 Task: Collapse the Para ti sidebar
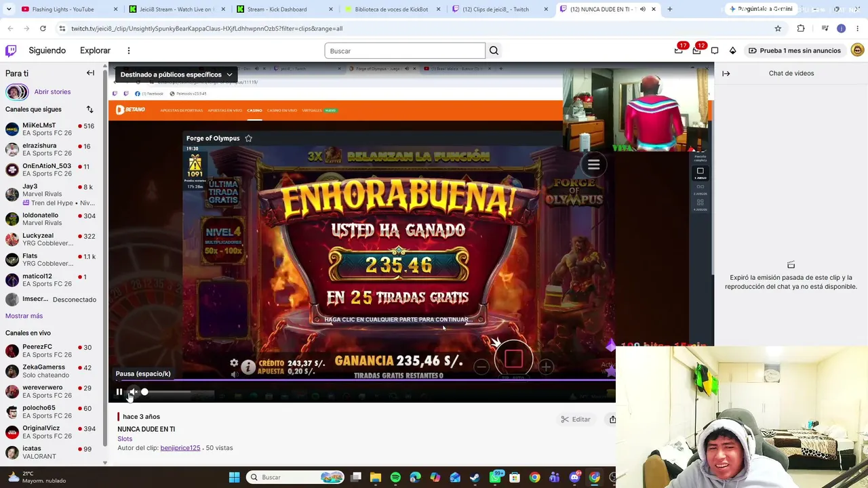pyautogui.click(x=90, y=73)
